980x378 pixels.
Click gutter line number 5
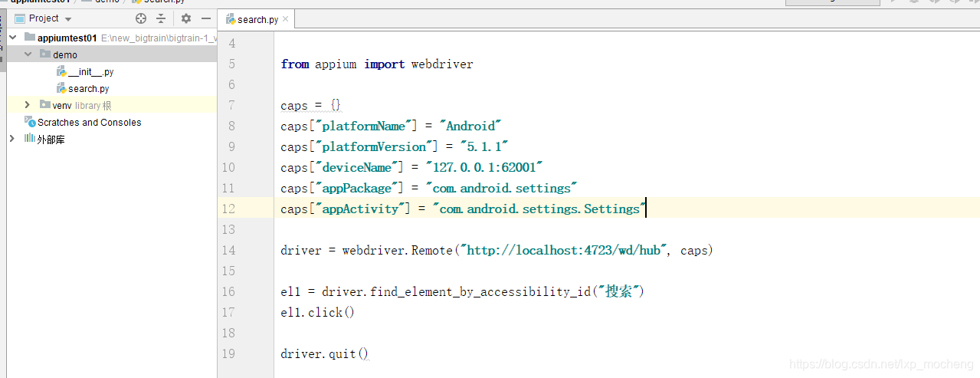click(x=231, y=64)
